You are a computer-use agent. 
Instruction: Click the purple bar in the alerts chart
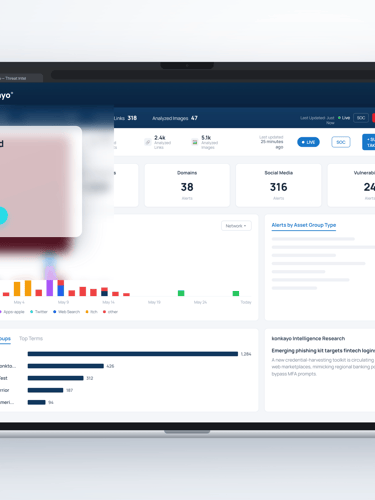click(50, 288)
